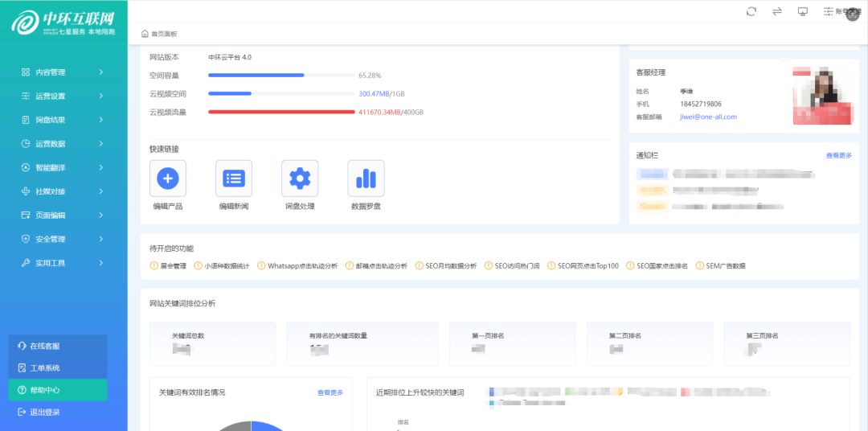Click the refresh icon in top bar
The height and width of the screenshot is (431, 868).
[751, 11]
